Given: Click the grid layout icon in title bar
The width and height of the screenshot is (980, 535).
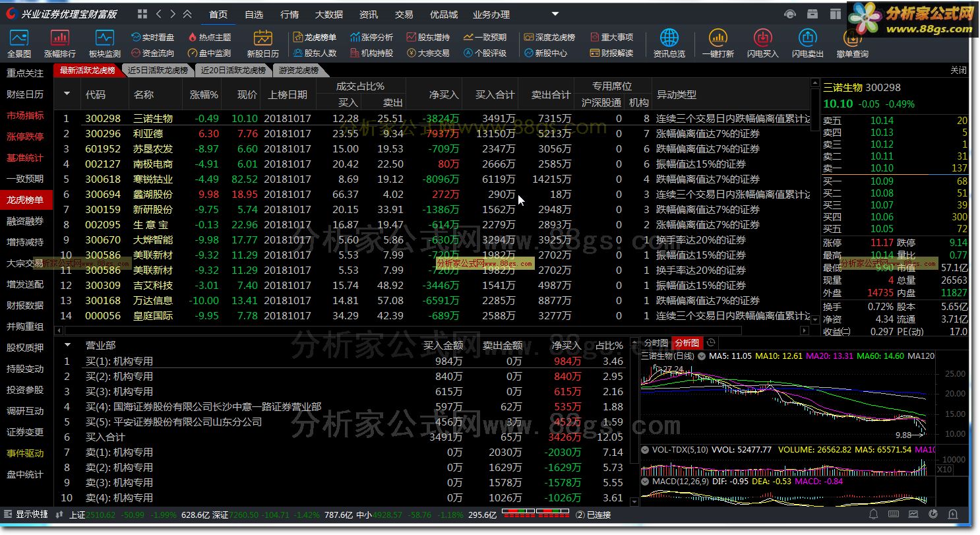Looking at the screenshot, I should click(x=142, y=14).
